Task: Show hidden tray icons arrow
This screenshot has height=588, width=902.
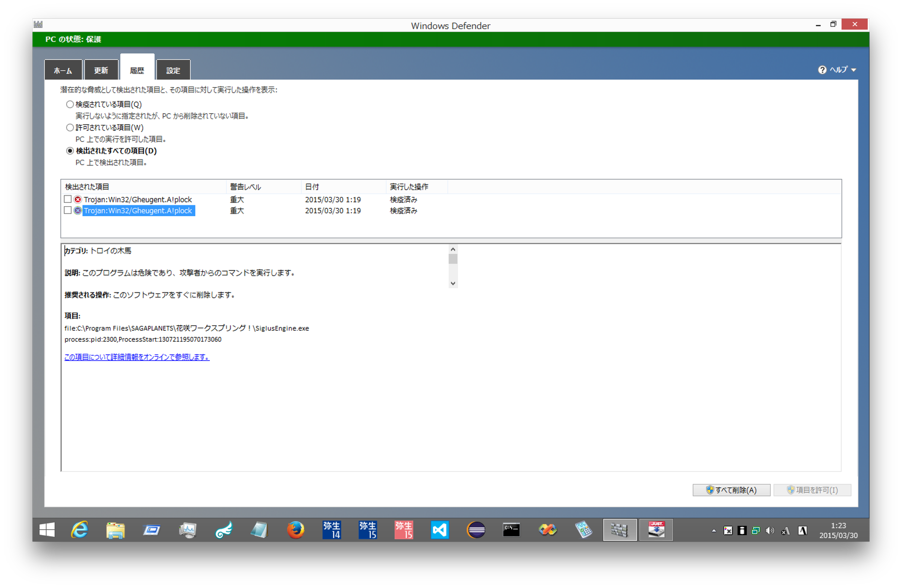Action: pyautogui.click(x=714, y=531)
